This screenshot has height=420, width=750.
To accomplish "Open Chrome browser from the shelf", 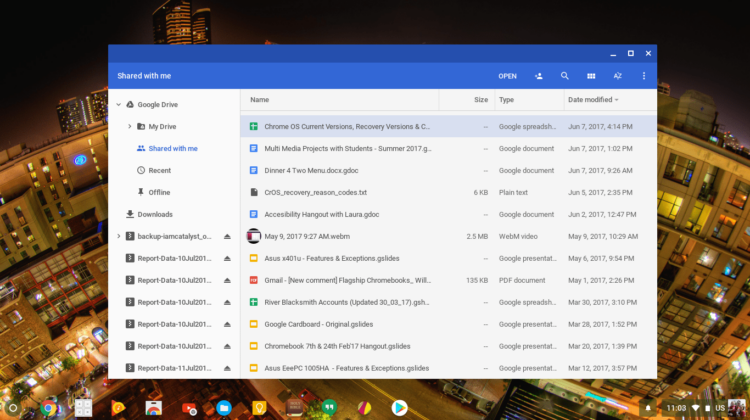I will click(x=48, y=407).
